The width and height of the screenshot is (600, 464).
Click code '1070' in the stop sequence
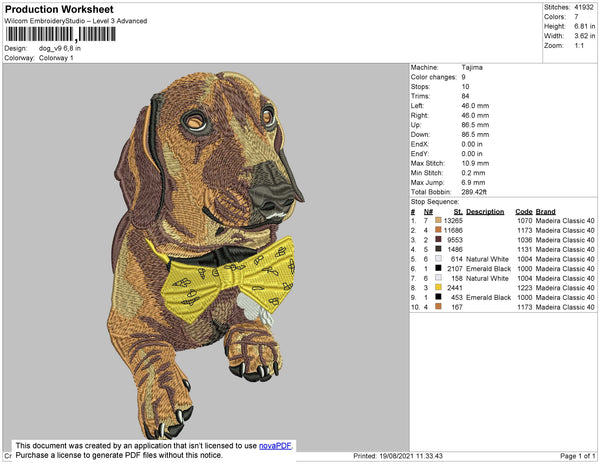[x=525, y=221]
